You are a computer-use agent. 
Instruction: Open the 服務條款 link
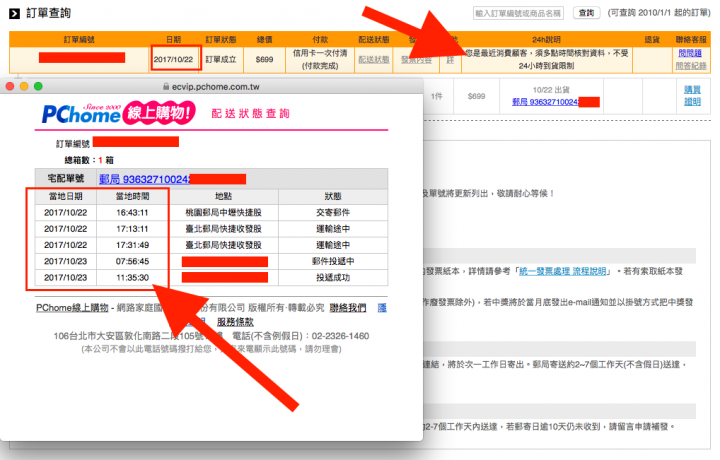pyautogui.click(x=235, y=322)
